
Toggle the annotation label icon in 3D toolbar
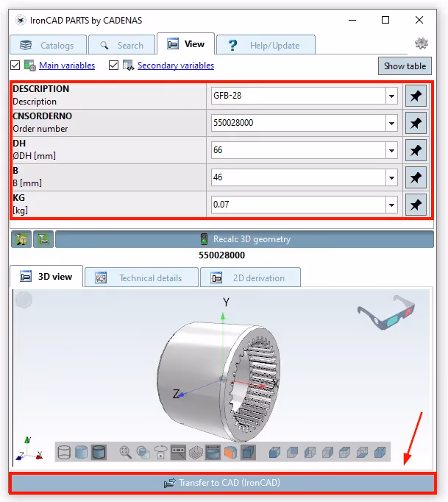click(x=178, y=452)
